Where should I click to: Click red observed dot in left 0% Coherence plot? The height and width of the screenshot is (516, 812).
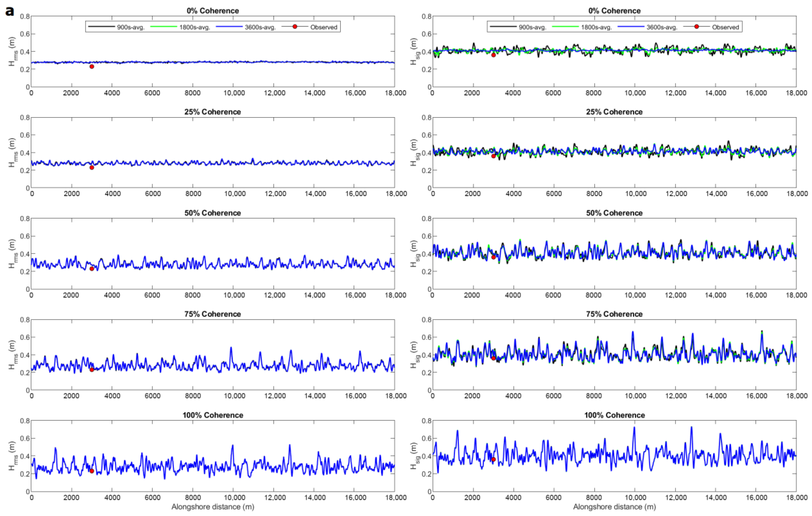[92, 67]
